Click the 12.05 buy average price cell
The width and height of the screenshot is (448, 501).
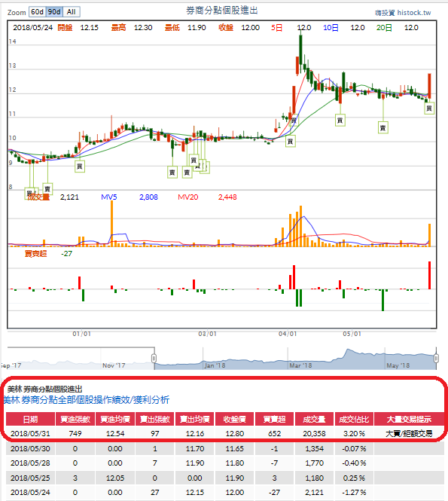pos(115,478)
